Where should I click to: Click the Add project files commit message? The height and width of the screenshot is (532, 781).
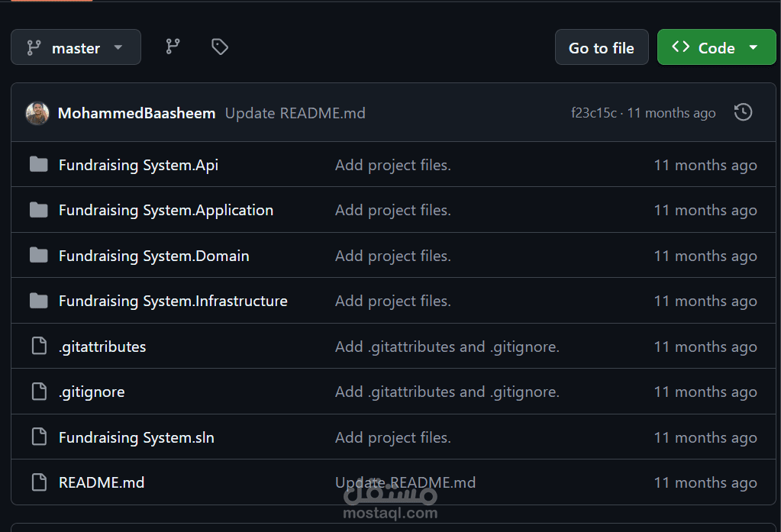392,164
